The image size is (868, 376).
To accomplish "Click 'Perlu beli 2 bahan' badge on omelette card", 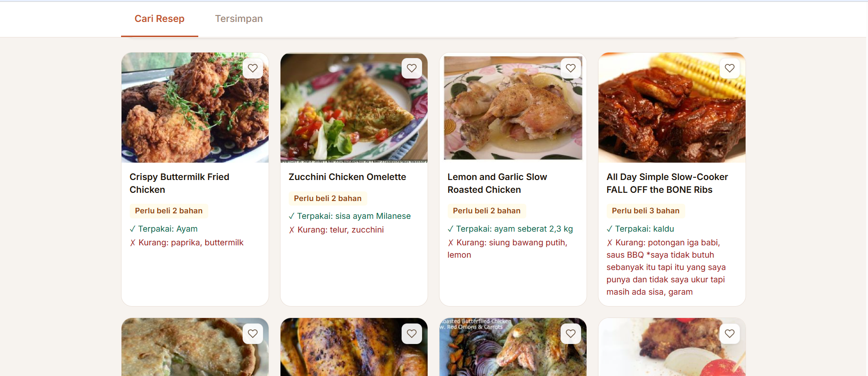I will (x=328, y=198).
